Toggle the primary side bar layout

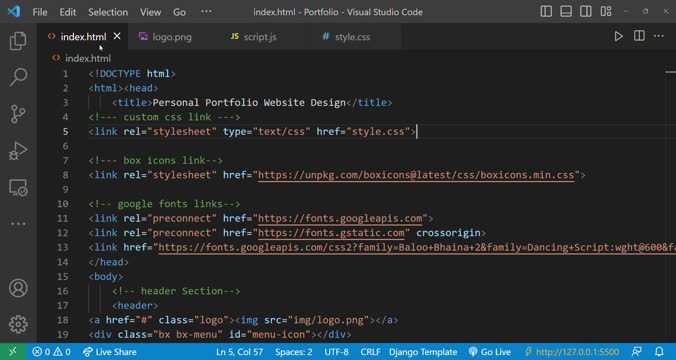tap(546, 12)
